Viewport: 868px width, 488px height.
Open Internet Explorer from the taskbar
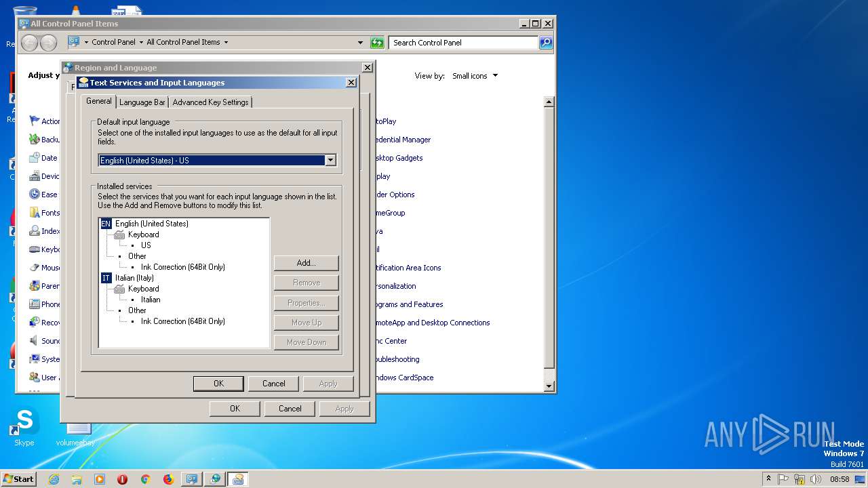coord(54,479)
